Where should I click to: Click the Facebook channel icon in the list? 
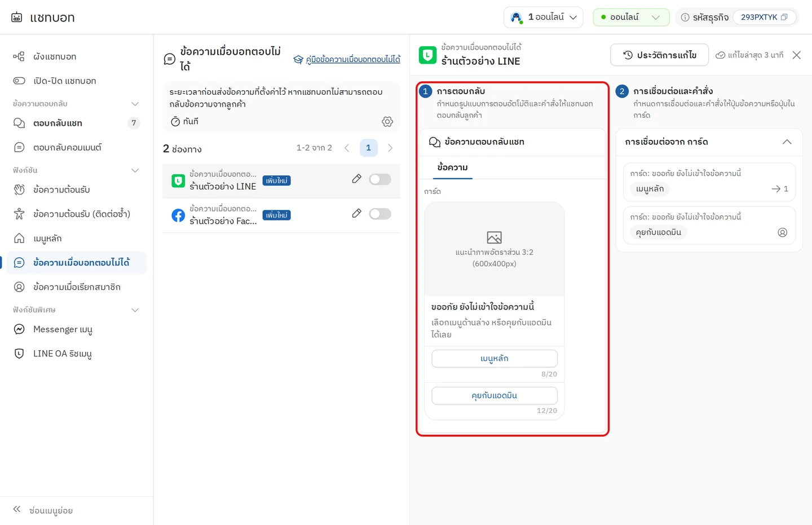pyautogui.click(x=178, y=215)
